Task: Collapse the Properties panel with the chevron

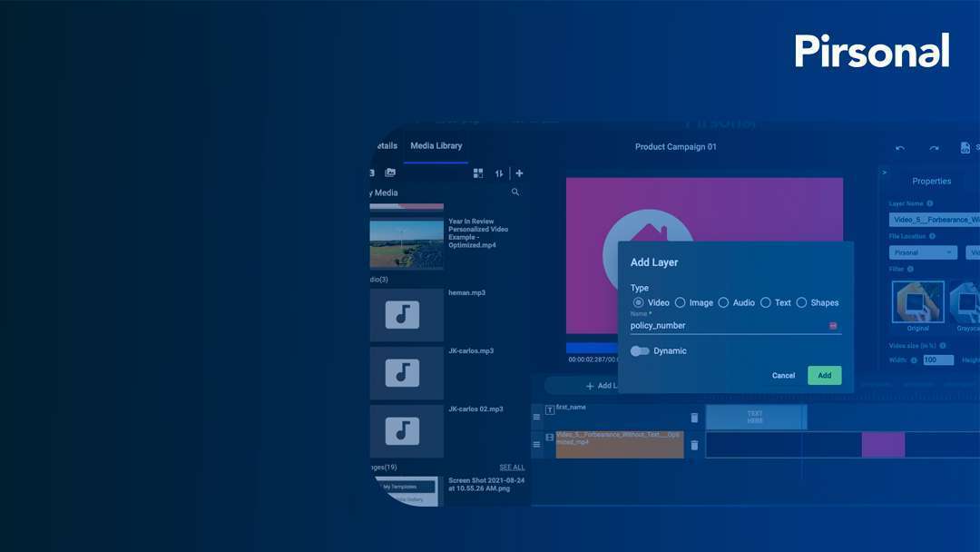Action: point(884,171)
